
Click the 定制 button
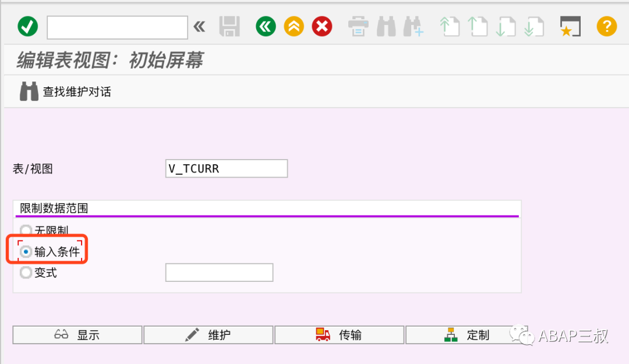467,335
